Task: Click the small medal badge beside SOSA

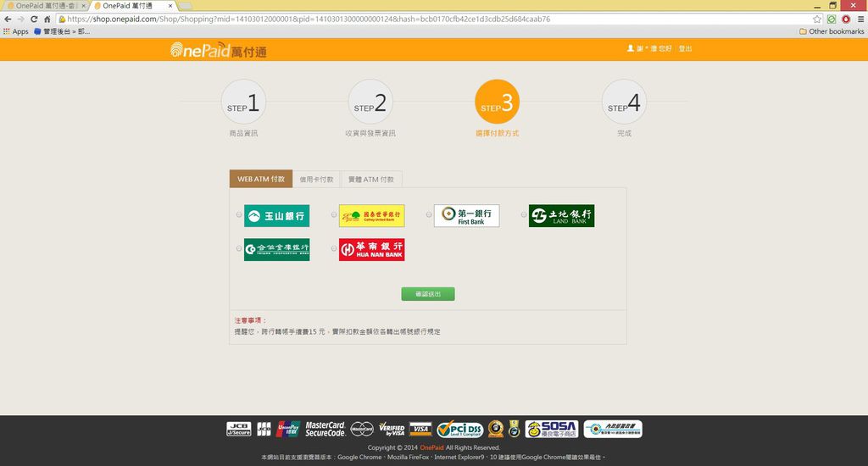Action: tap(515, 429)
